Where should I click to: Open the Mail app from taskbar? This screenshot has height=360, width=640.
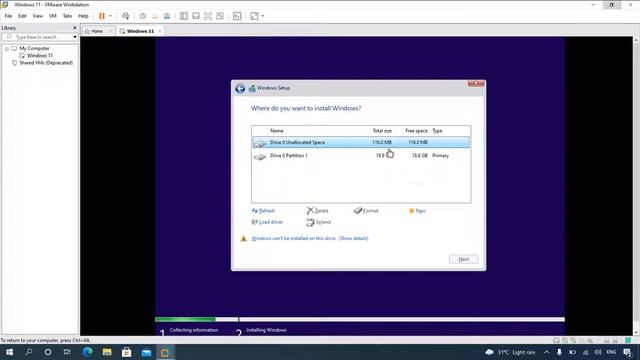(146, 352)
